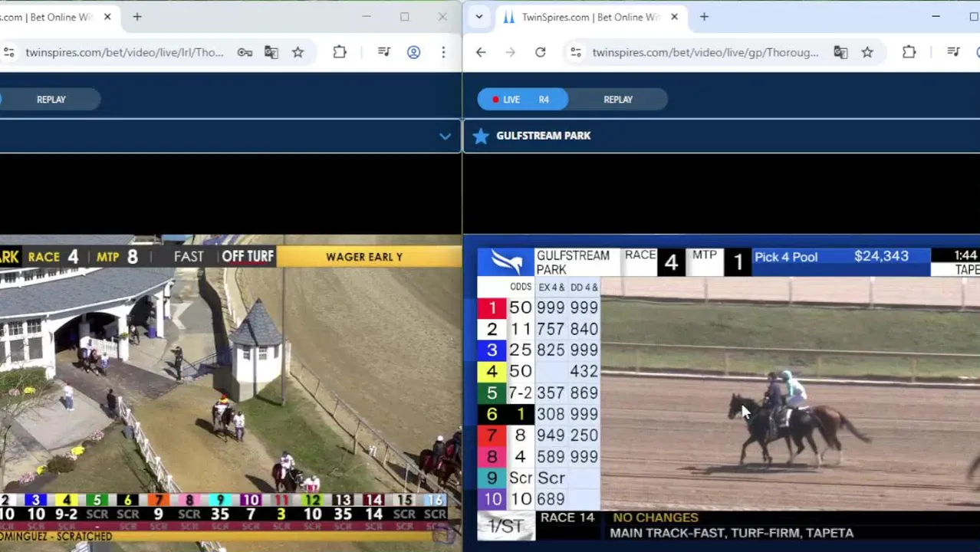This screenshot has height=552, width=980.
Task: Click translate icon in right window
Action: [x=840, y=52]
